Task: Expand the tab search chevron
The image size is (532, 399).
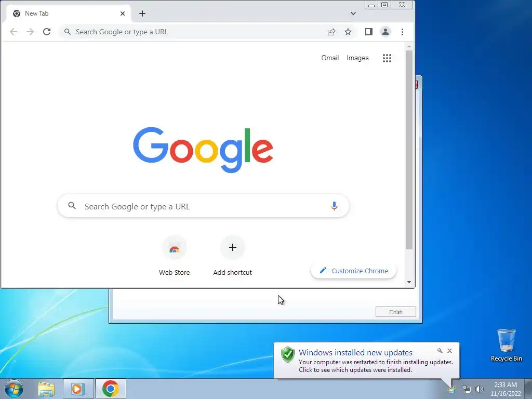Action: (353, 14)
